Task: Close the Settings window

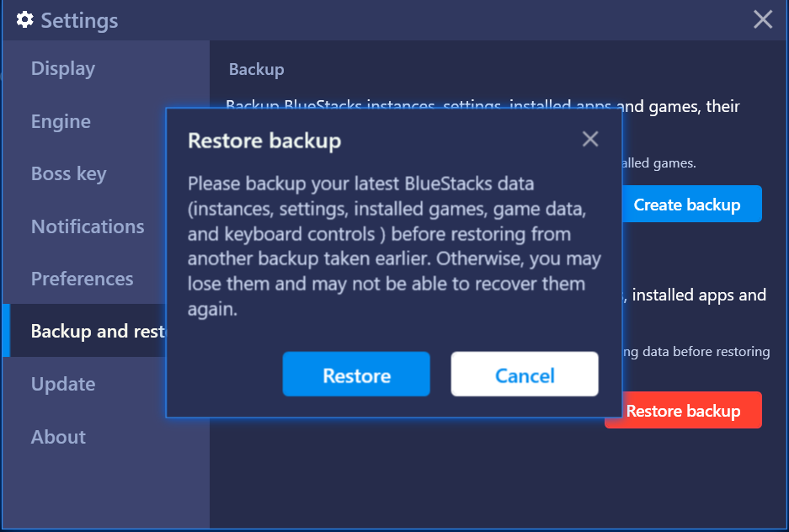Action: 763,19
